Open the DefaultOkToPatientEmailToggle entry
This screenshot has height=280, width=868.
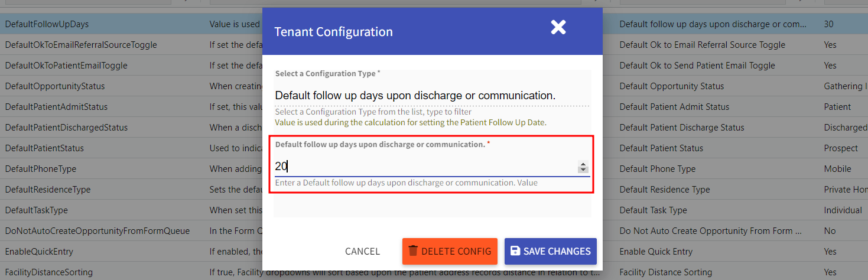[66, 66]
